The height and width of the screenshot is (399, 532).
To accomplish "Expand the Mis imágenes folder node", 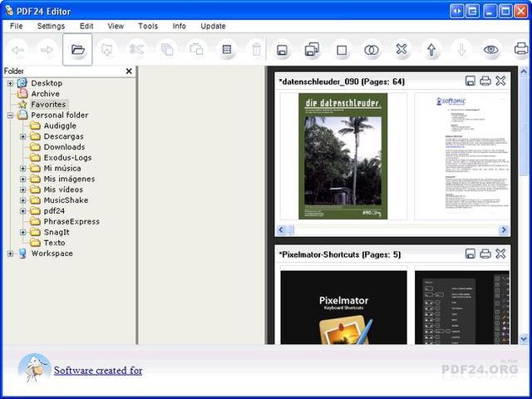I will [22, 180].
